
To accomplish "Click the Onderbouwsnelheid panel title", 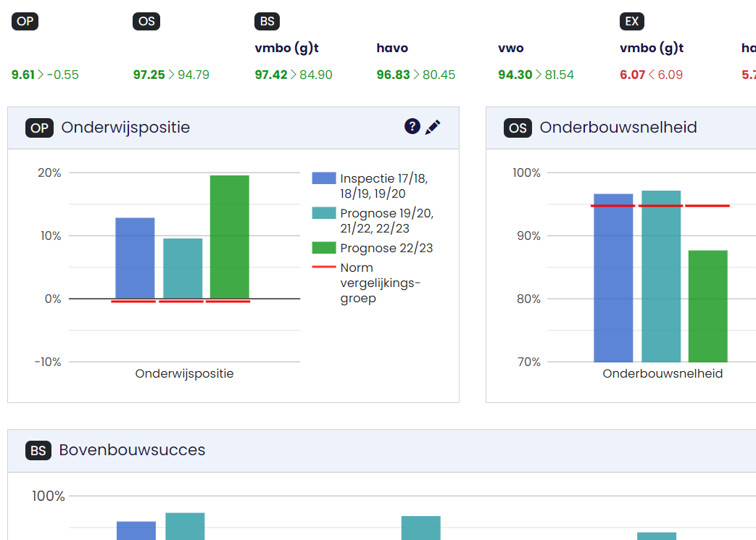I will coord(618,128).
